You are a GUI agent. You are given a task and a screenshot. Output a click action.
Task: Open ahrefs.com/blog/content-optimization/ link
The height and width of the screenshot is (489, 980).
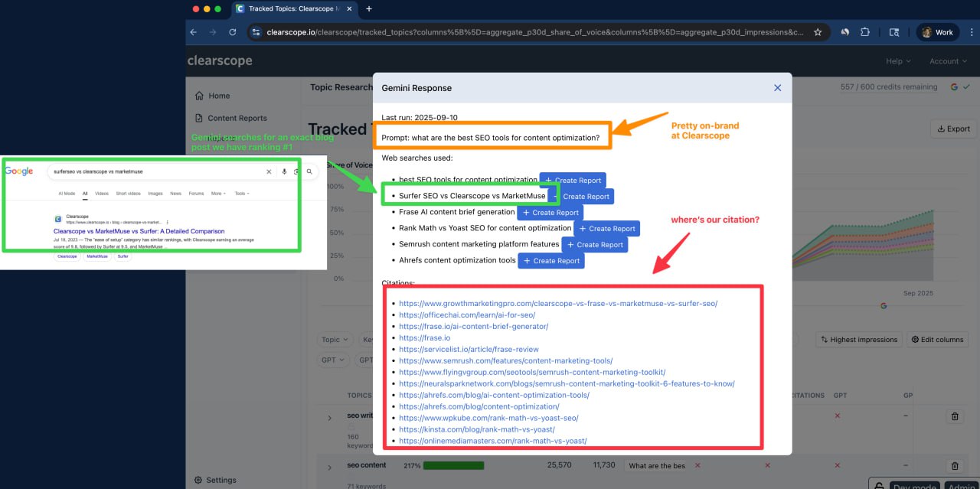pos(479,407)
